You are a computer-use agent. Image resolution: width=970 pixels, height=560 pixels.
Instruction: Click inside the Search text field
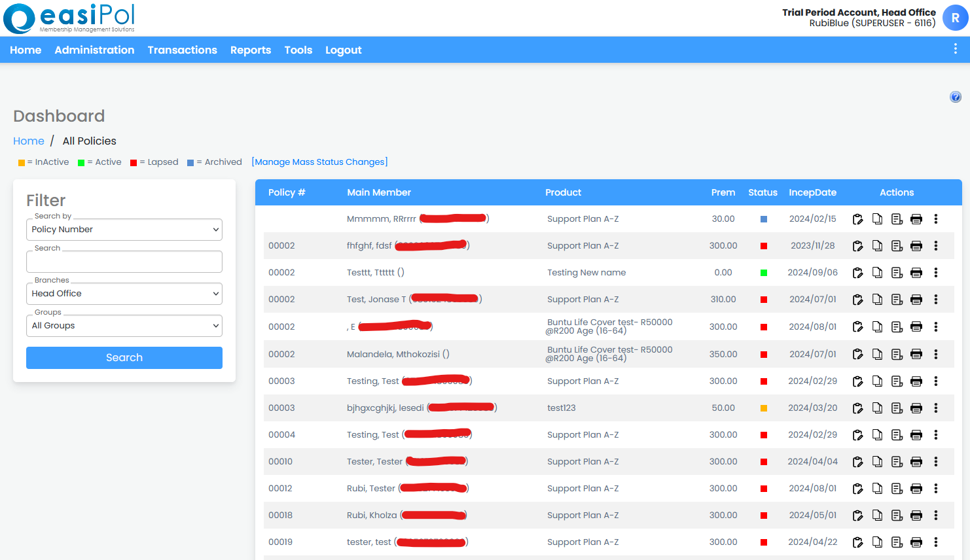pyautogui.click(x=124, y=261)
